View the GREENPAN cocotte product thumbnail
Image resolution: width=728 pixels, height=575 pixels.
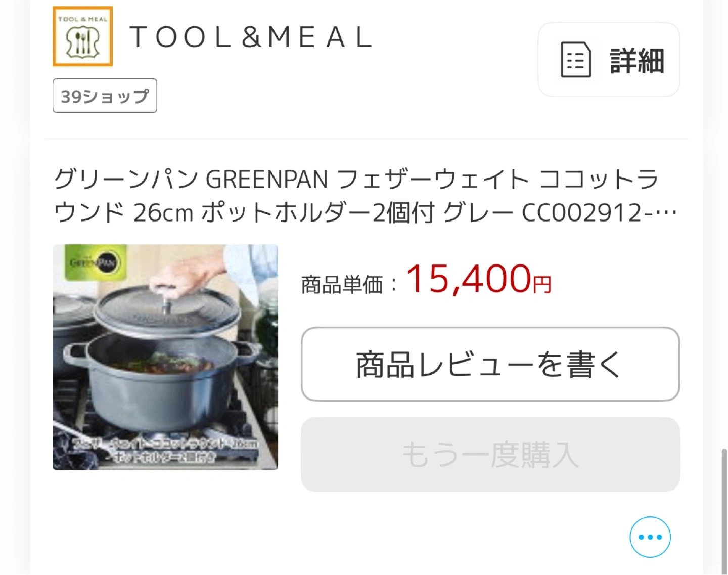pos(165,357)
